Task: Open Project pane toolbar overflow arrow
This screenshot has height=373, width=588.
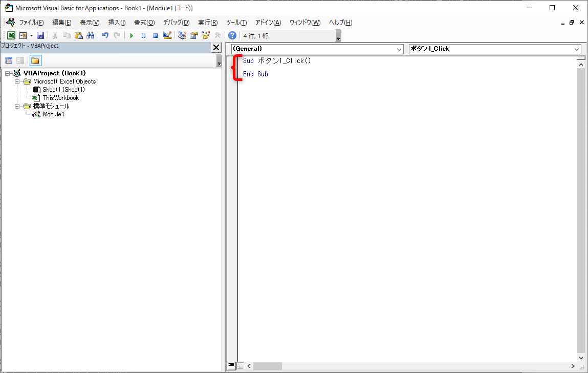Action: (x=220, y=61)
